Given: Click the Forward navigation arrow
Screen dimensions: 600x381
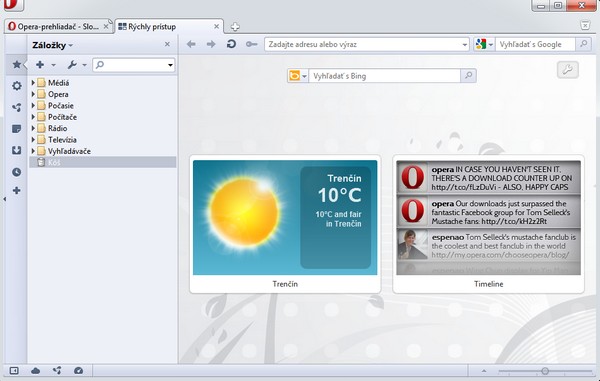Looking at the screenshot, I should pyautogui.click(x=211, y=44).
